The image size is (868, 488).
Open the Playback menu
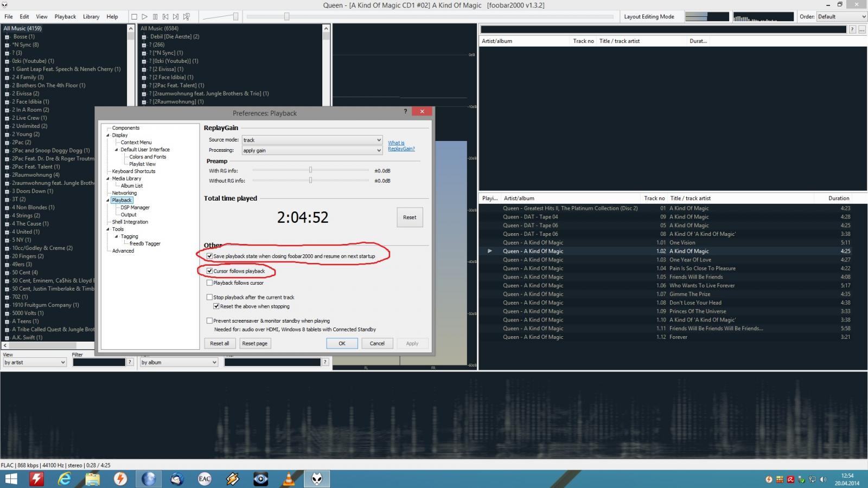pos(65,17)
